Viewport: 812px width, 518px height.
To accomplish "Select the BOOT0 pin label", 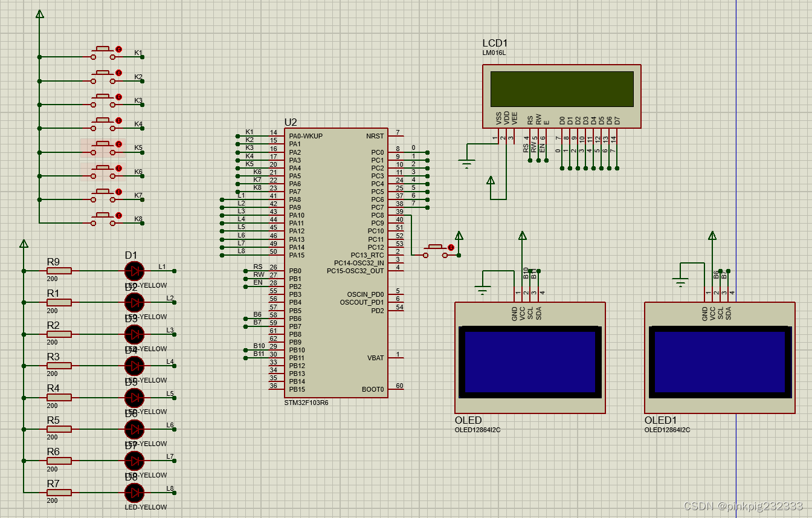I will coord(373,389).
